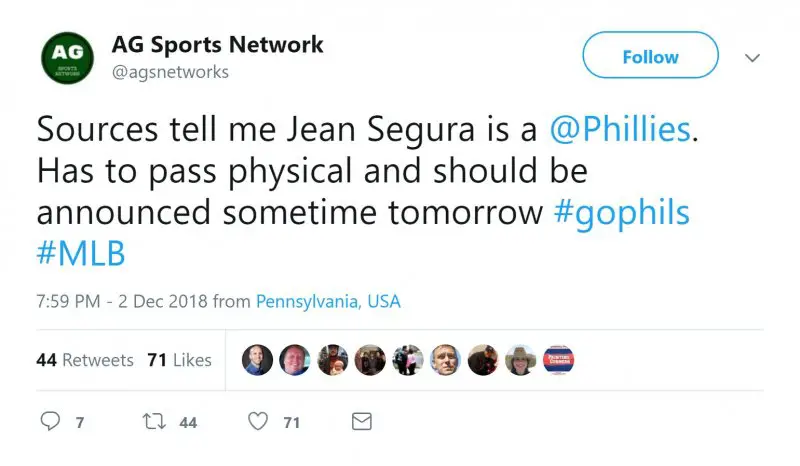The image size is (800, 466).
Task: Click the second liker avatar in the row
Action: 295,360
